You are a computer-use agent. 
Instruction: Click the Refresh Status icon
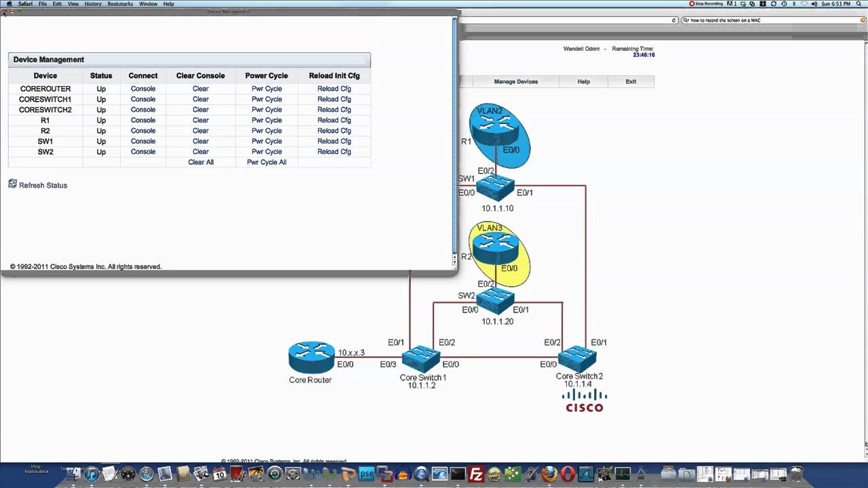(x=12, y=184)
